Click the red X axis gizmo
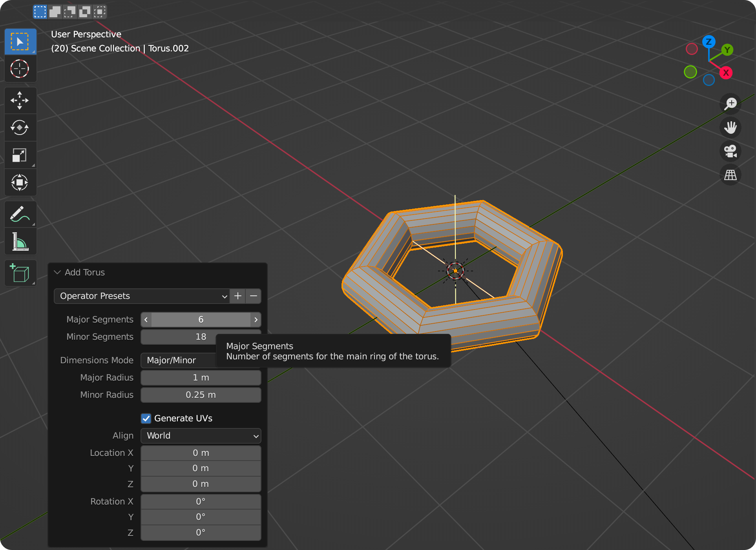 726,73
